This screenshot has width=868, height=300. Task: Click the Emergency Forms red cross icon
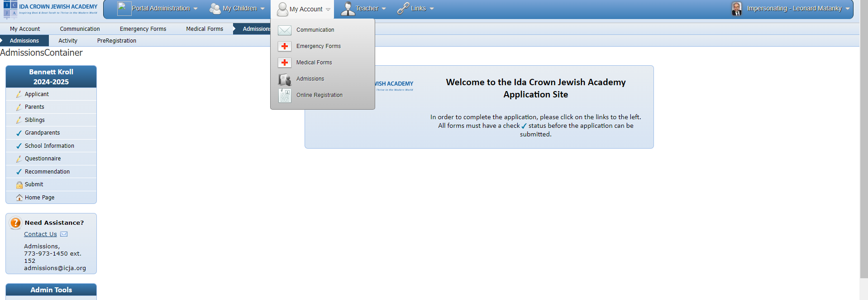tap(285, 46)
